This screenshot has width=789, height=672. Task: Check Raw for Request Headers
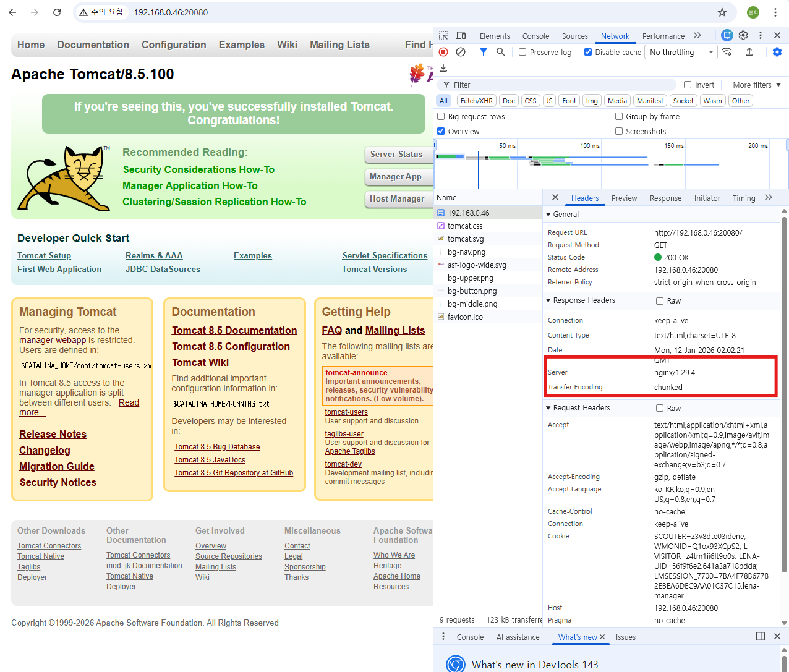(x=660, y=409)
